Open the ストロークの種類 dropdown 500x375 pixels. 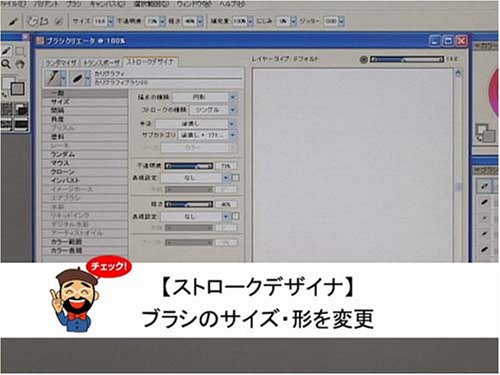(213, 110)
